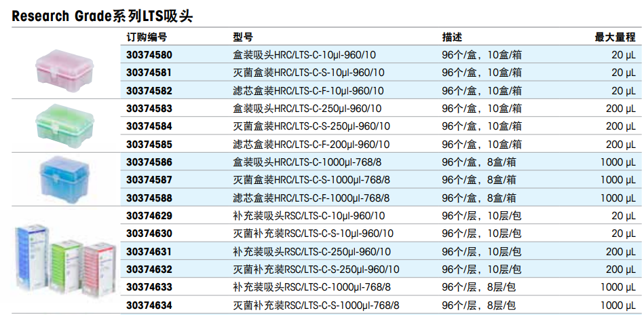
Task: Click model '滤芯盒装HRC/LTS-C-F-1000µl-768/8'
Action: [311, 198]
